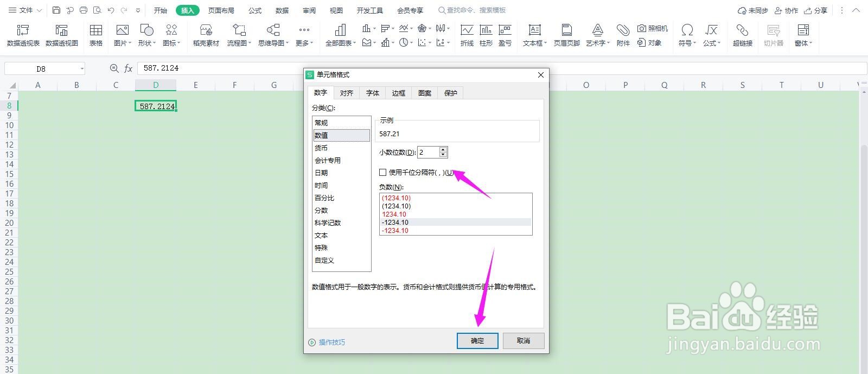Insert a mind map (思维导图)
Viewport: 868px width, 374px height.
coord(273,35)
